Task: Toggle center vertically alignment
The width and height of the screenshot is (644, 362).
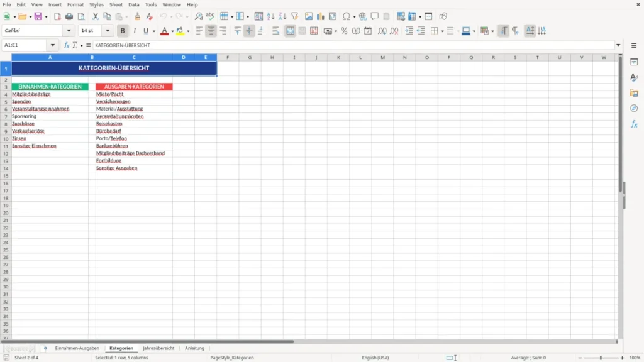Action: pos(249,31)
